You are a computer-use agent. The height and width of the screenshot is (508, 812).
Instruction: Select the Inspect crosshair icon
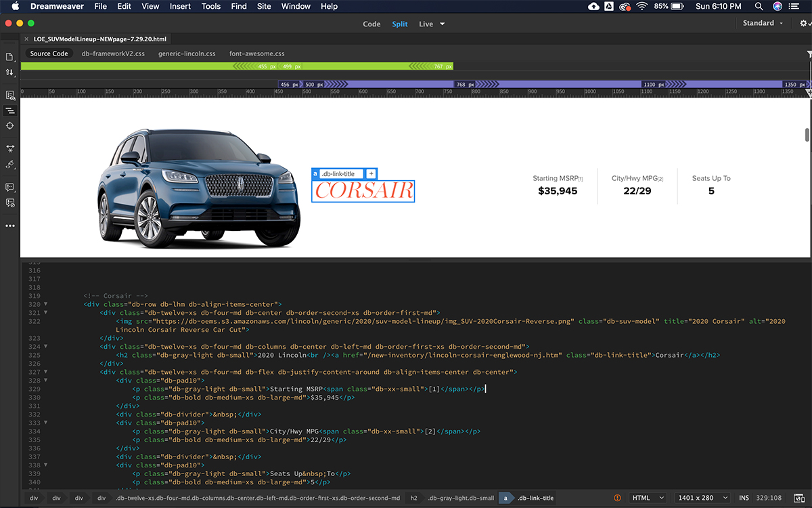coord(9,126)
